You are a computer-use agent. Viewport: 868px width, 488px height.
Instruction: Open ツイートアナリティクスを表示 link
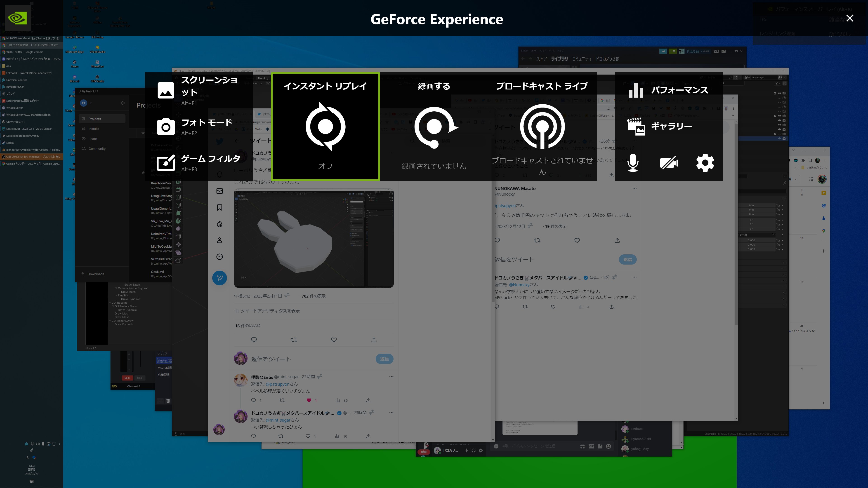[x=267, y=310]
